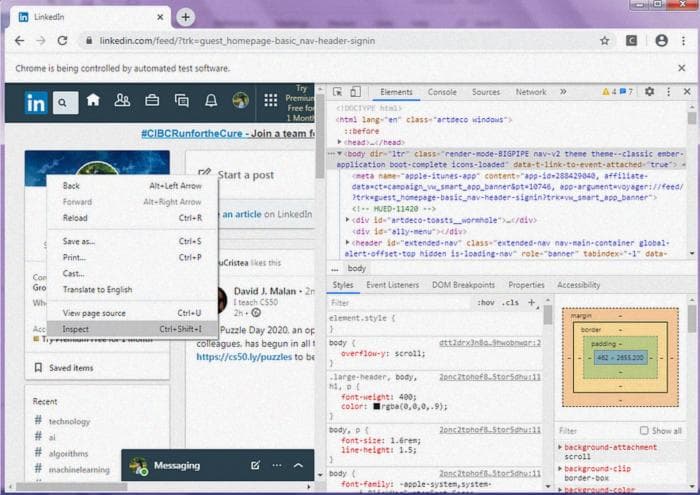This screenshot has width=700, height=495.
Task: Expand the head element node
Action: [x=340, y=142]
